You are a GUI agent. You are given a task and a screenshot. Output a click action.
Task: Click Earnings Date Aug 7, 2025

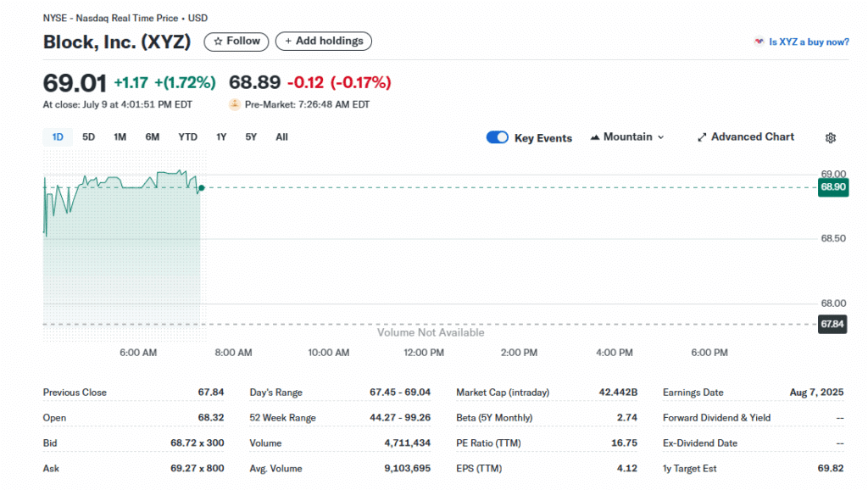coord(816,392)
